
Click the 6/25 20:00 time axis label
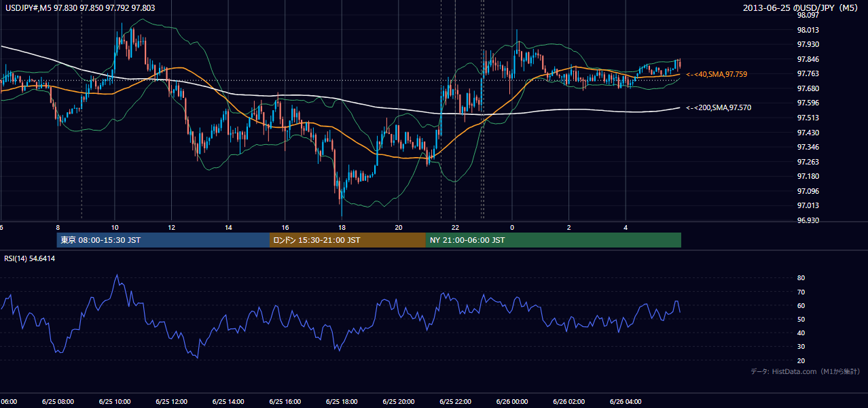(398, 402)
